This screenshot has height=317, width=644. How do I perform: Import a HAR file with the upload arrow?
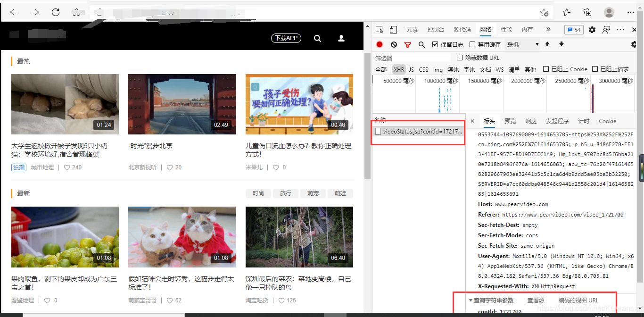[x=547, y=44]
